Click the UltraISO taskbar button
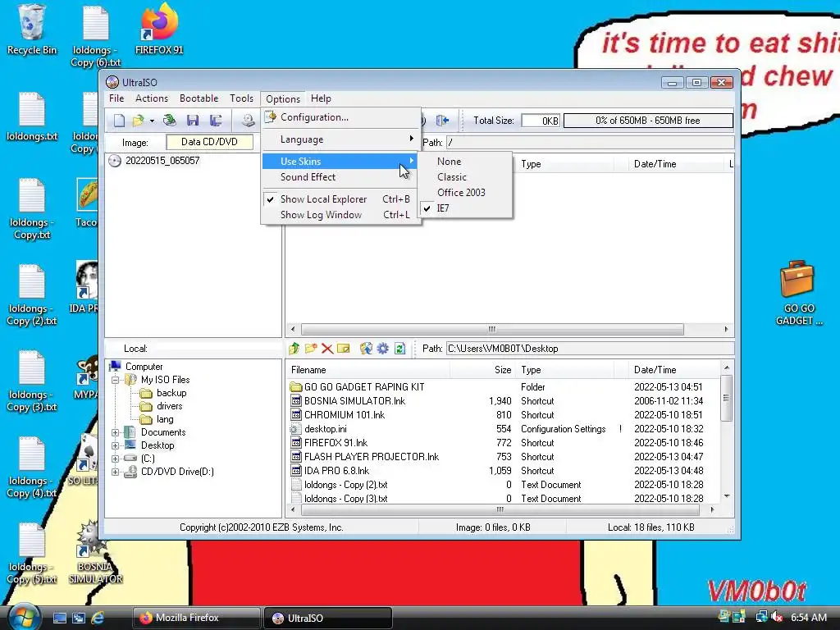 tap(328, 618)
